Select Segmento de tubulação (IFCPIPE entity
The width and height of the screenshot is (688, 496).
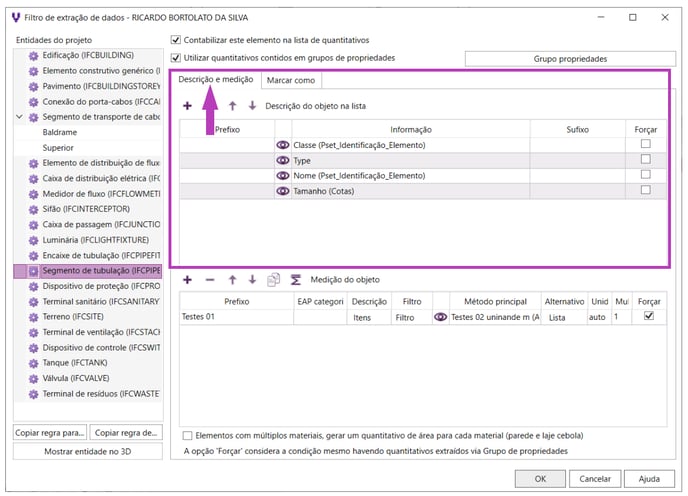coord(88,271)
